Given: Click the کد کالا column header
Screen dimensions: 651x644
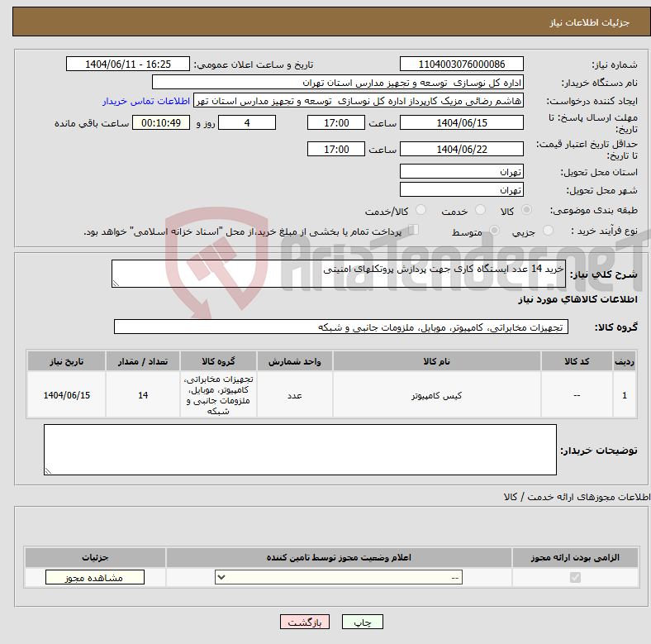Looking at the screenshot, I should click(577, 361).
